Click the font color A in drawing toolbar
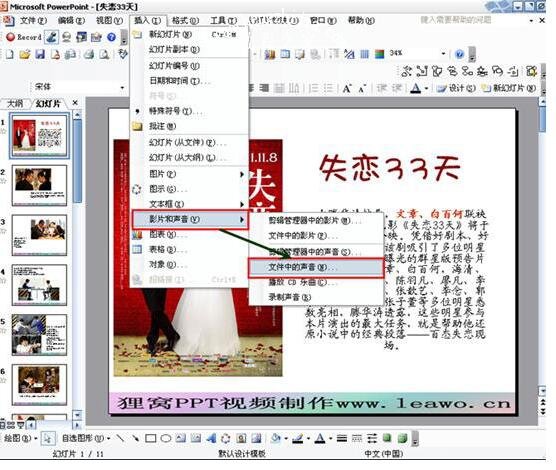Image resolution: width=556 pixels, height=470 pixels. click(320, 438)
